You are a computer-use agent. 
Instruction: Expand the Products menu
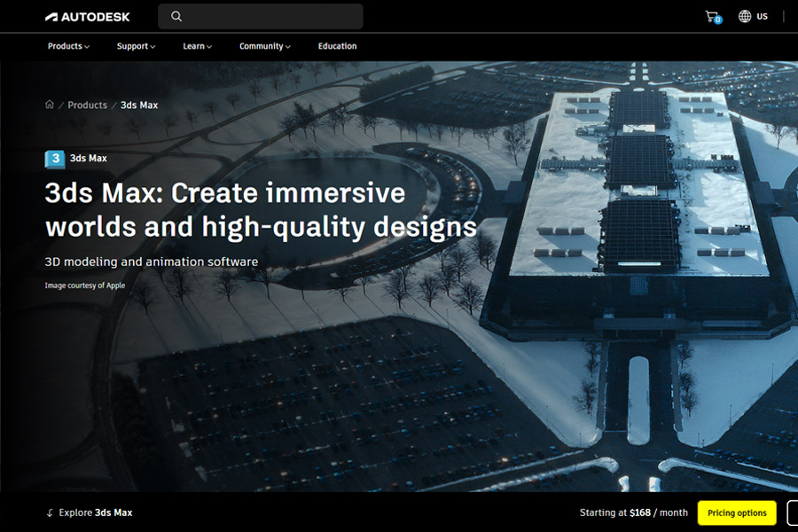click(68, 46)
